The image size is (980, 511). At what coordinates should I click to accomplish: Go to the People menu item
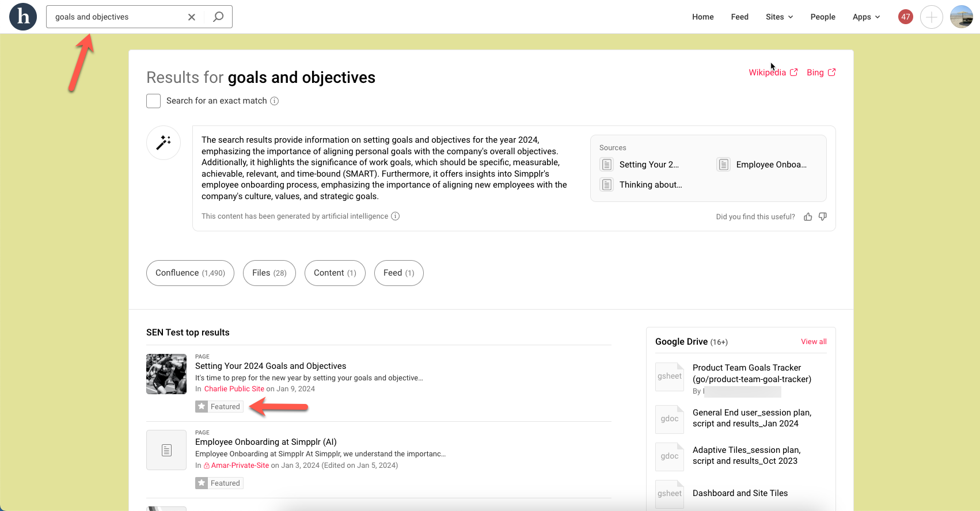pyautogui.click(x=822, y=17)
